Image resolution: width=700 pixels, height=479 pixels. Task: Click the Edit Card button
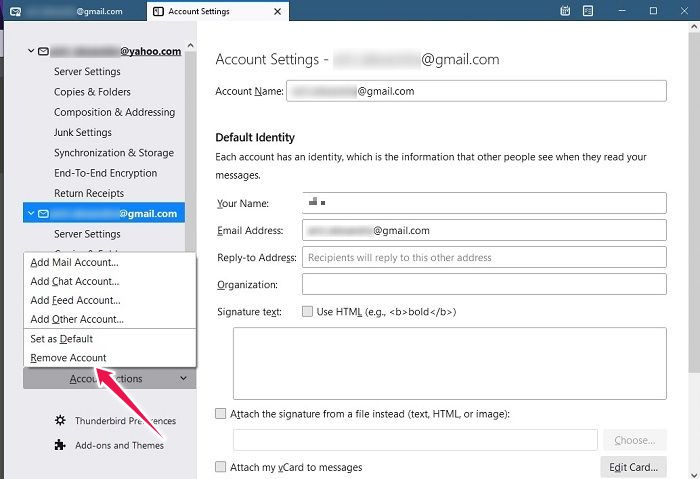pyautogui.click(x=633, y=467)
